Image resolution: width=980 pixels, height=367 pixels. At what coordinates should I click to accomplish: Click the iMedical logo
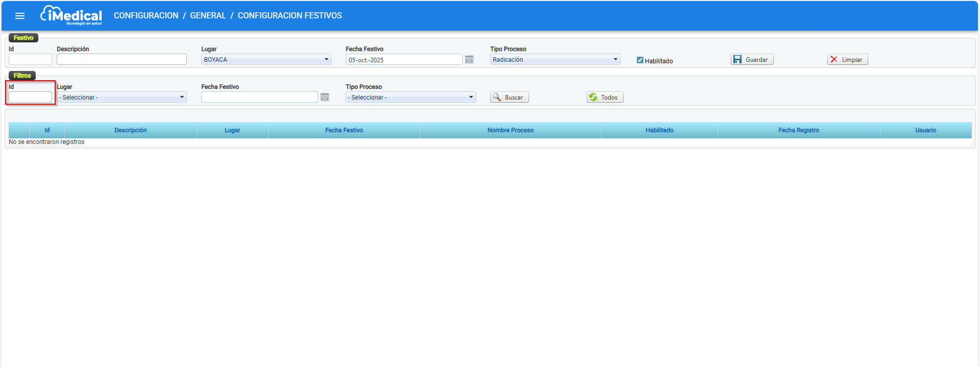[x=71, y=15]
